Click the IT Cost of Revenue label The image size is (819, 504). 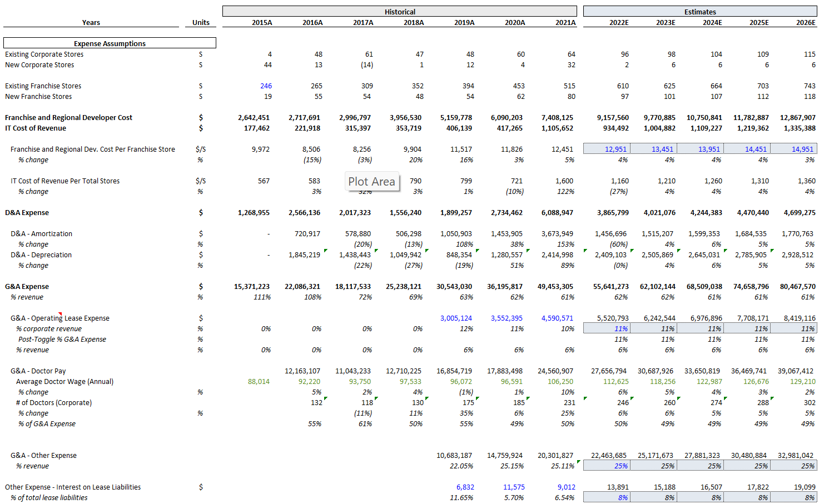(x=36, y=128)
